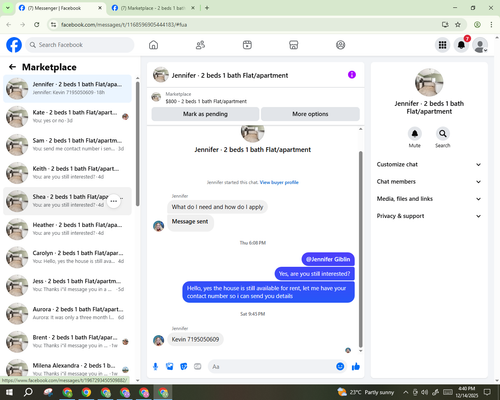Click Mark as pending button
The height and width of the screenshot is (400, 500).
[205, 114]
